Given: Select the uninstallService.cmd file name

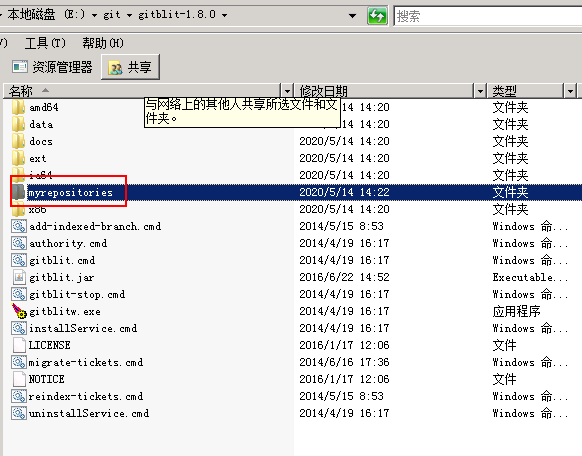Looking at the screenshot, I should point(89,413).
